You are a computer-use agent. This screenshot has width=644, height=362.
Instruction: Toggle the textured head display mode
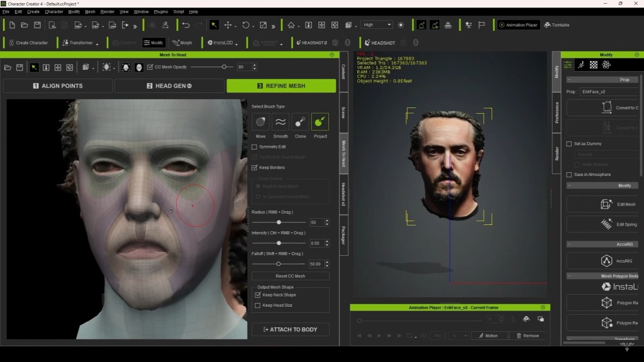126,67
